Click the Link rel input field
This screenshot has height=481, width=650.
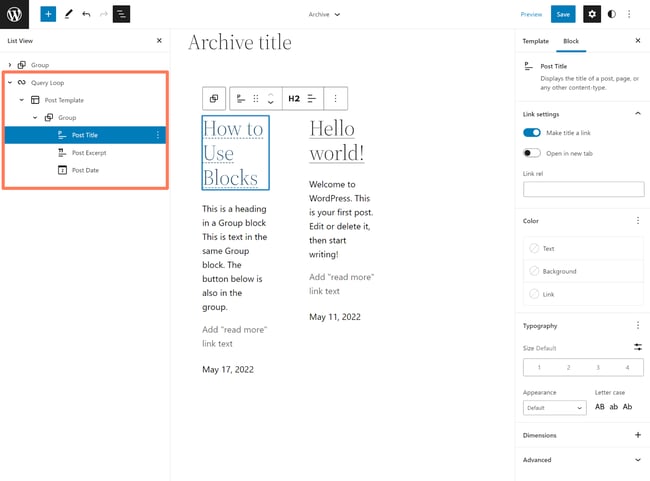(583, 188)
